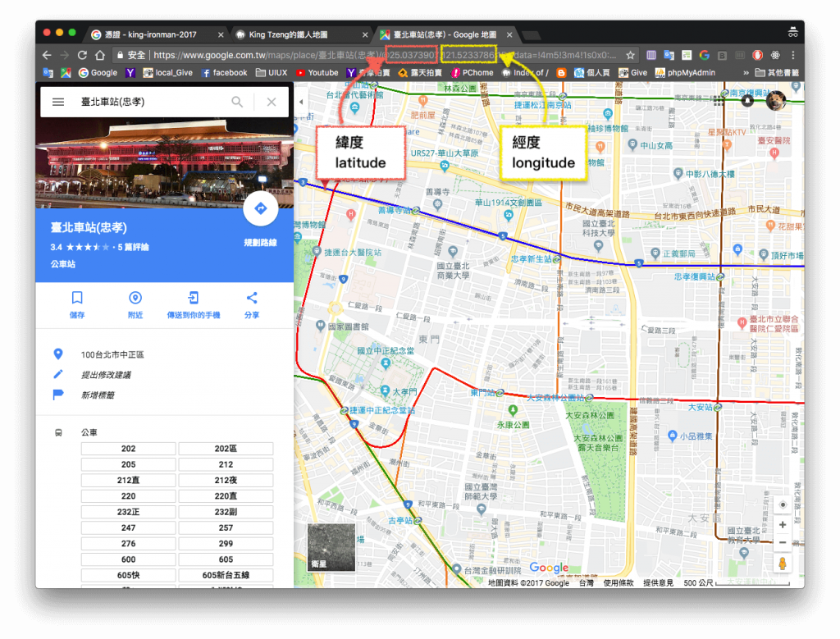Open the 5 篇評論 reviews link
Screen dimensions: 840x639
pyautogui.click(x=134, y=247)
